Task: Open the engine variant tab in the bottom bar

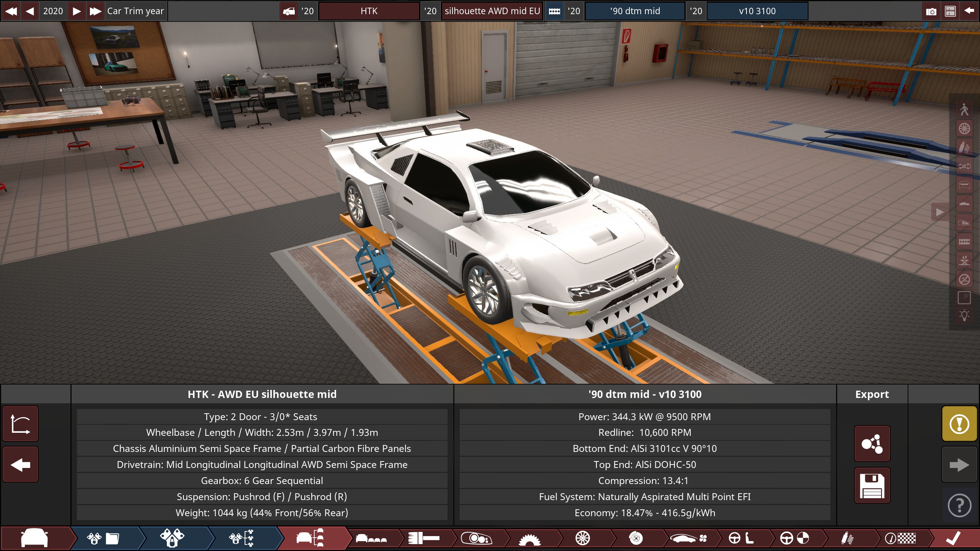Action: 172,538
